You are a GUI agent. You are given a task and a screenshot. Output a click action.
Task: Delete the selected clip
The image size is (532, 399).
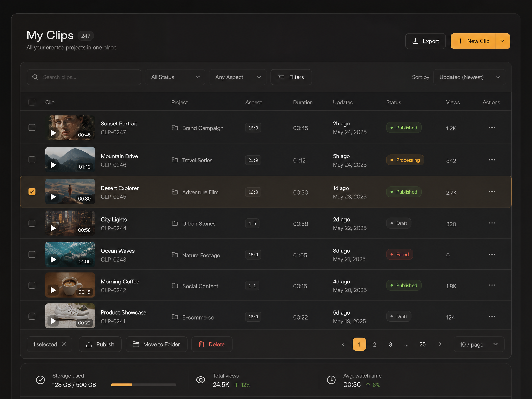click(x=212, y=344)
